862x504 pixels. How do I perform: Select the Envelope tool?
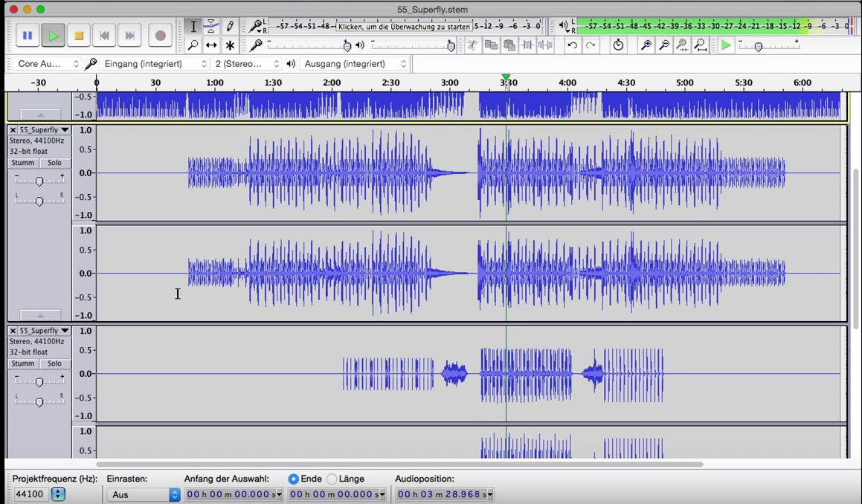(x=211, y=27)
